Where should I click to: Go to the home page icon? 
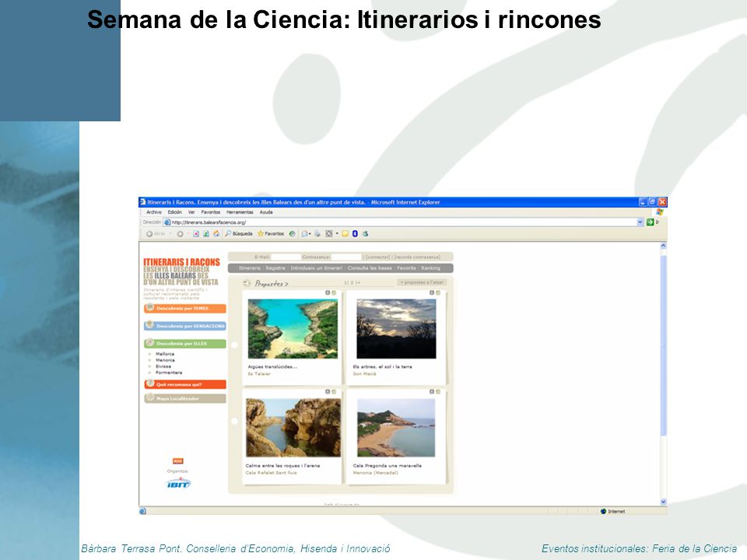pos(216,234)
